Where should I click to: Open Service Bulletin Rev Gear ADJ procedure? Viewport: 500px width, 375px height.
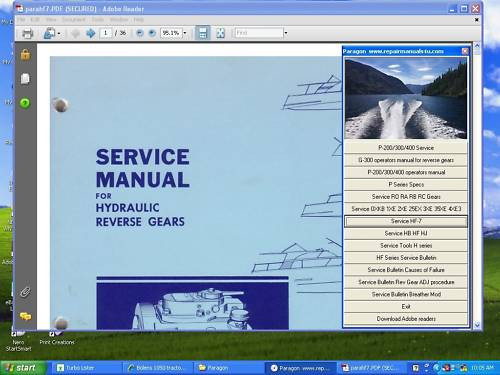[406, 282]
